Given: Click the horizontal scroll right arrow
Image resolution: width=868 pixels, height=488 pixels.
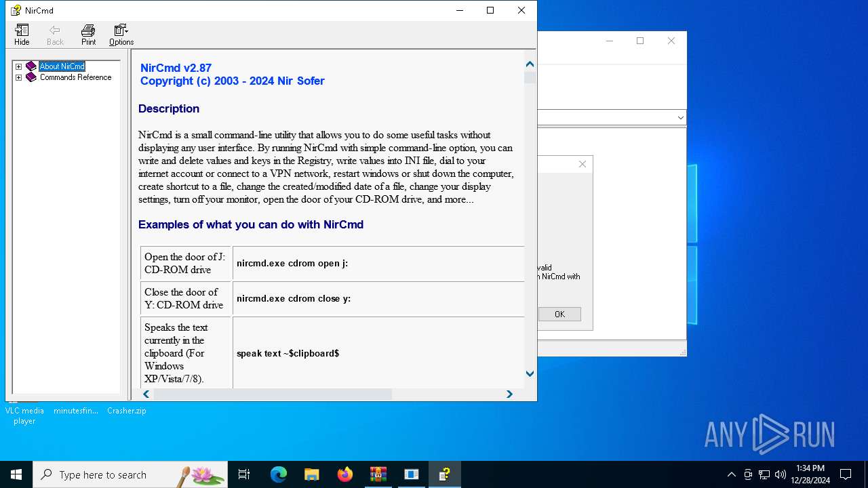Looking at the screenshot, I should (509, 394).
